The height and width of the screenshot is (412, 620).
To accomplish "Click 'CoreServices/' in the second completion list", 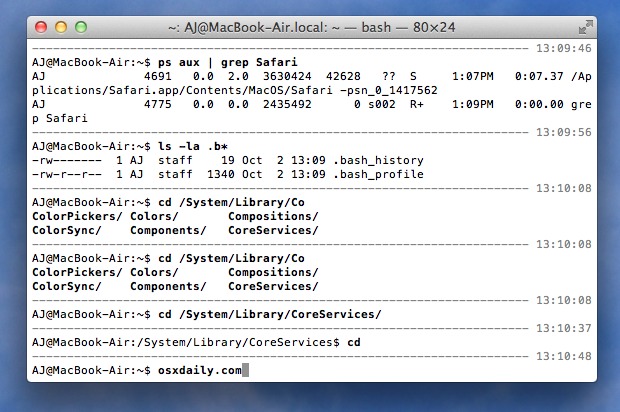I will click(x=273, y=286).
